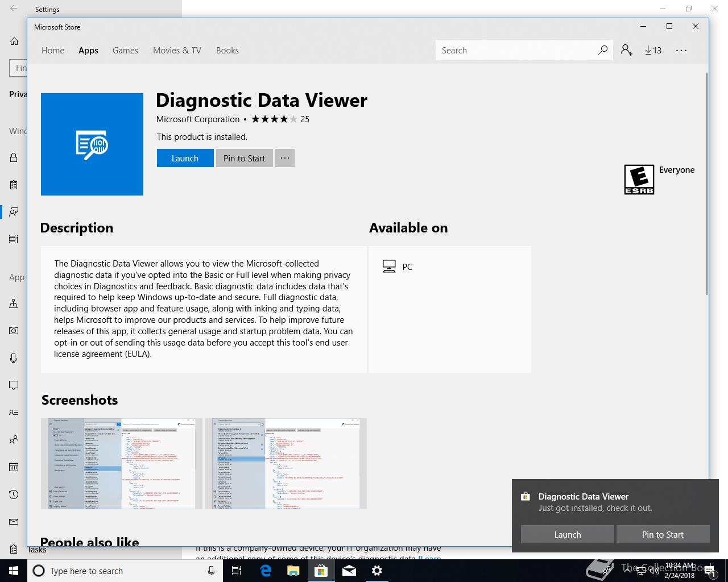The width and height of the screenshot is (728, 582).
Task: Open downloads and updates (13)
Action: 653,50
